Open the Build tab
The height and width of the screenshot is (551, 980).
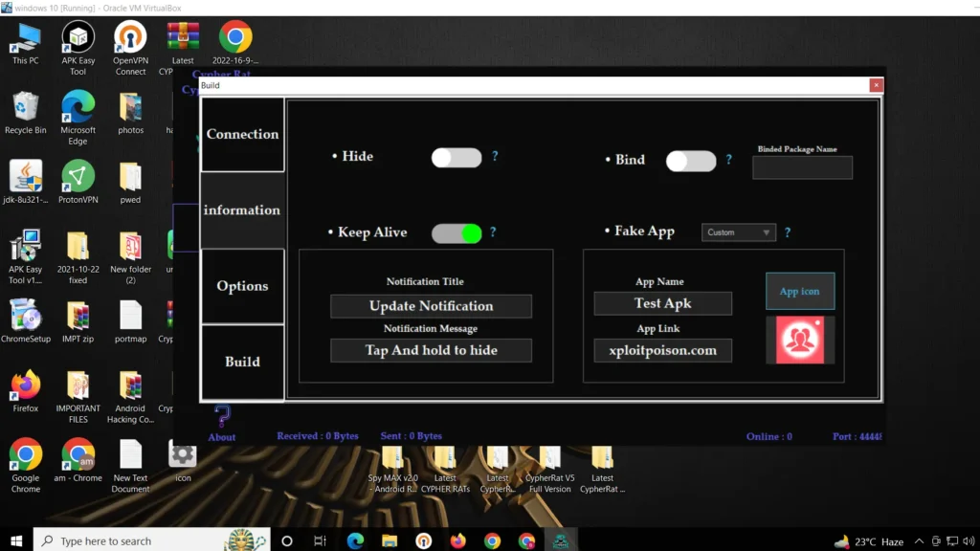tap(242, 362)
